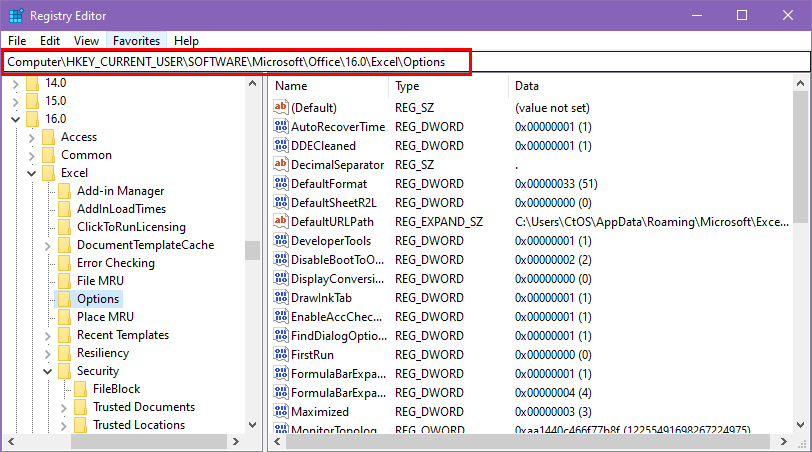
Task: Click the DefaultSheetR2L DWORD icon
Action: 281,202
